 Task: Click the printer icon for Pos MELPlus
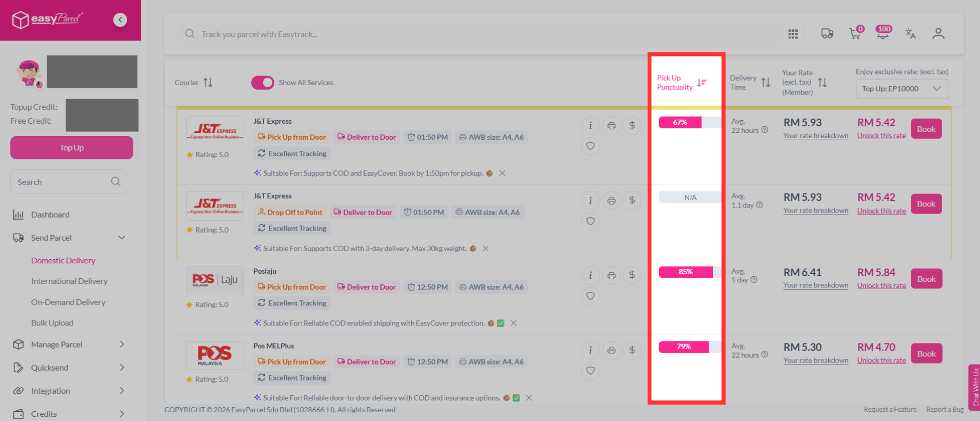(x=611, y=350)
